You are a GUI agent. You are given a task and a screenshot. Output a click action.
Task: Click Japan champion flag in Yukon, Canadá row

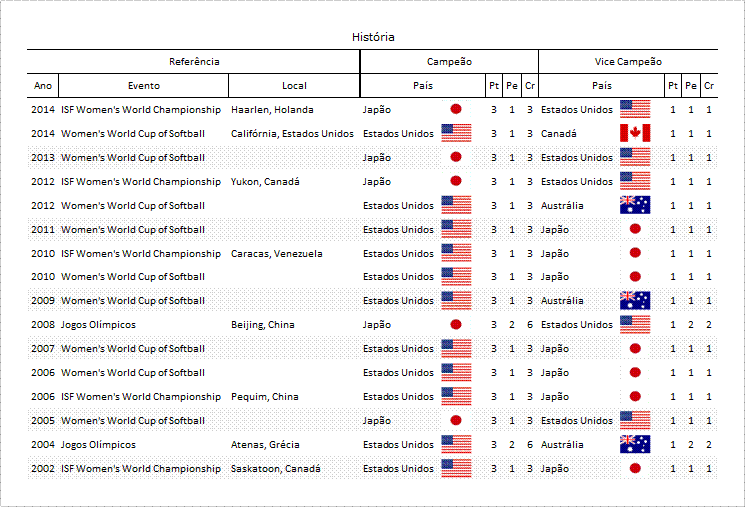(x=456, y=181)
